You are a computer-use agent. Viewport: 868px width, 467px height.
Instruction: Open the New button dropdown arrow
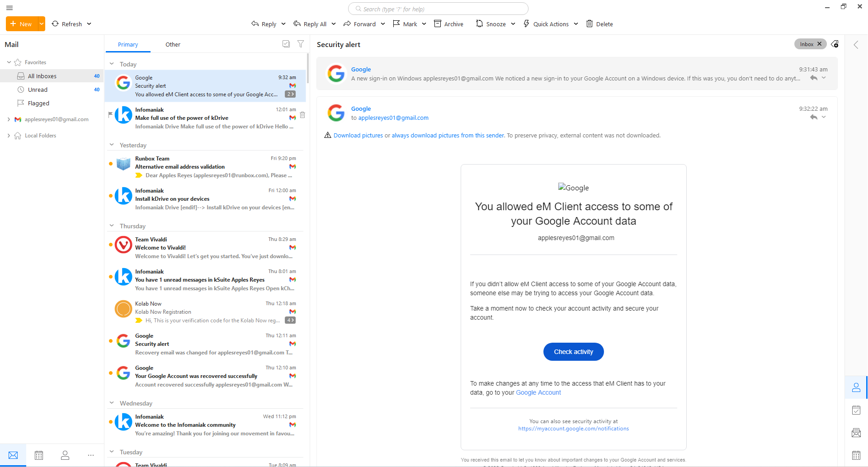pos(42,24)
